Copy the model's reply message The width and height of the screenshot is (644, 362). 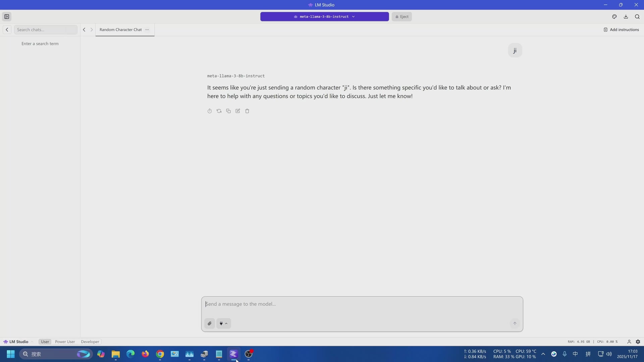(228, 111)
